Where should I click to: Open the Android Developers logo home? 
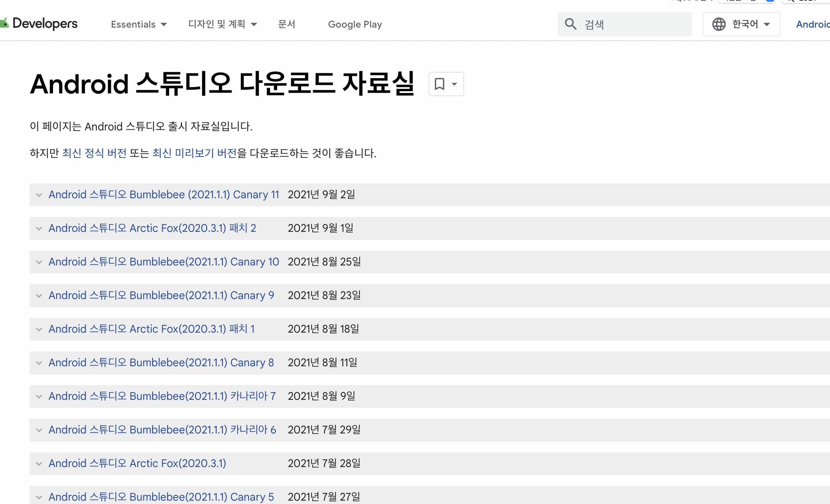39,24
